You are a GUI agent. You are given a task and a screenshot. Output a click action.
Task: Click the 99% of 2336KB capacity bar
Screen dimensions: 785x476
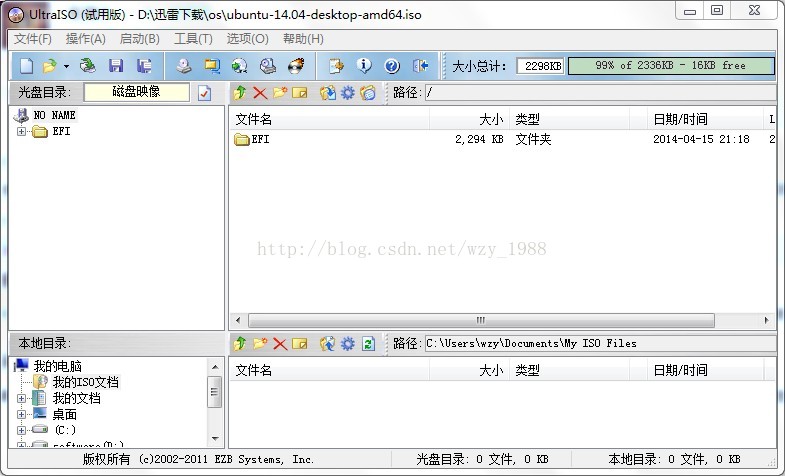(x=671, y=66)
